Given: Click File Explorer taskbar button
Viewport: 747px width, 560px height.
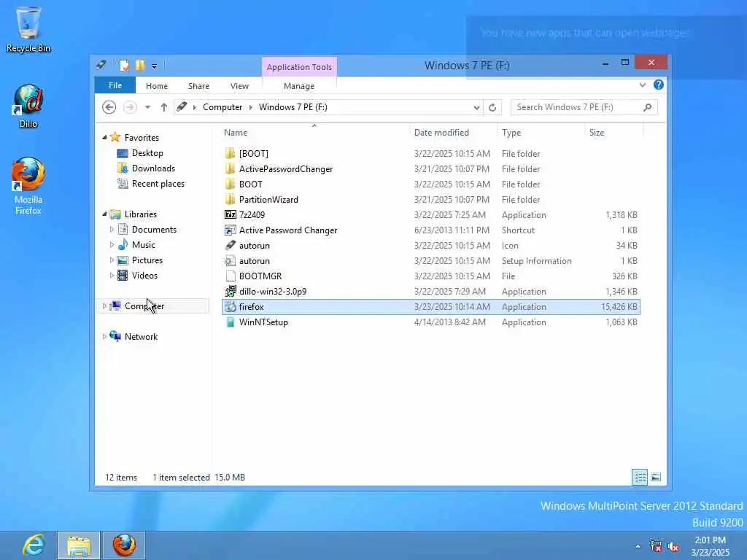Looking at the screenshot, I should point(79,545).
